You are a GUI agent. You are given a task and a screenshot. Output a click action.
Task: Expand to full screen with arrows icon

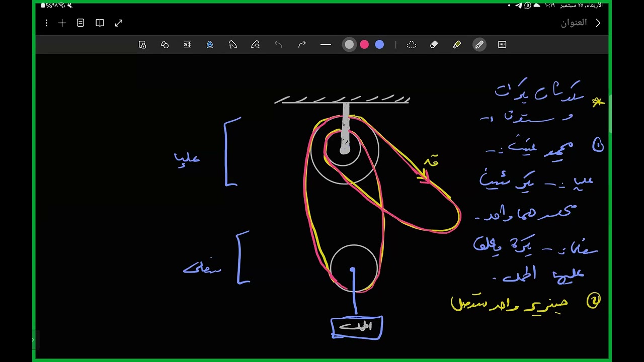tap(119, 23)
